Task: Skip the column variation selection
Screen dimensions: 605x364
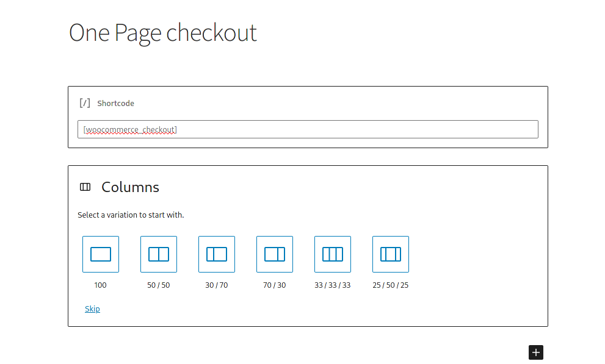Action: 92,309
